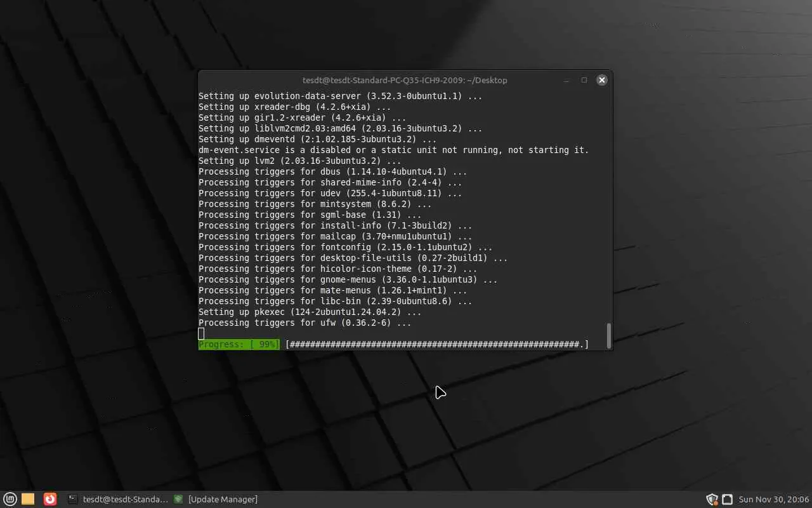Click the Update Manager shield tray icon

point(712,499)
